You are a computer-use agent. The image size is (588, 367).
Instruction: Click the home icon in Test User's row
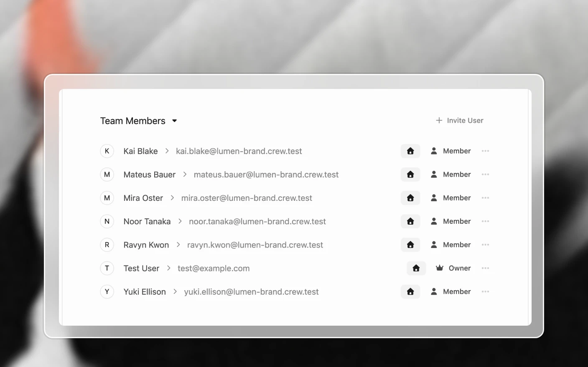click(x=416, y=268)
